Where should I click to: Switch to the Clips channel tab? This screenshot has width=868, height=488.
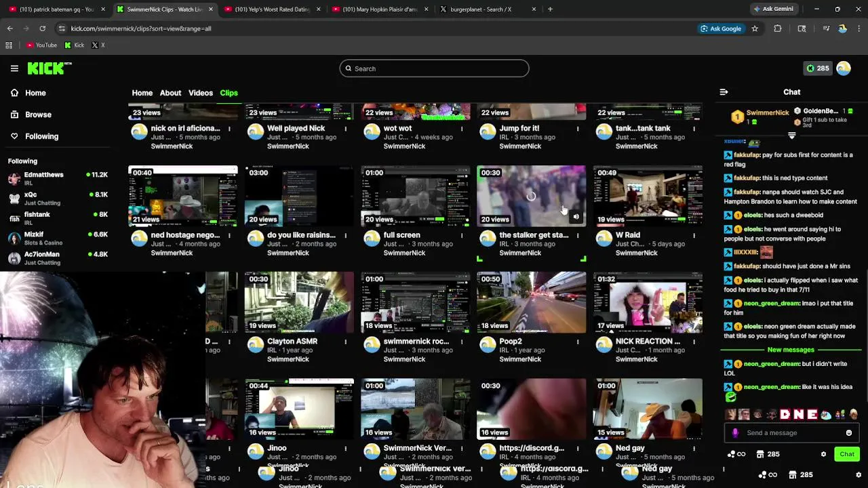coord(229,93)
